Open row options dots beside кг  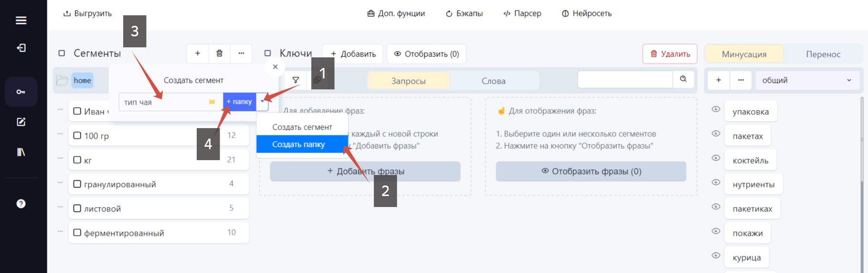point(60,158)
